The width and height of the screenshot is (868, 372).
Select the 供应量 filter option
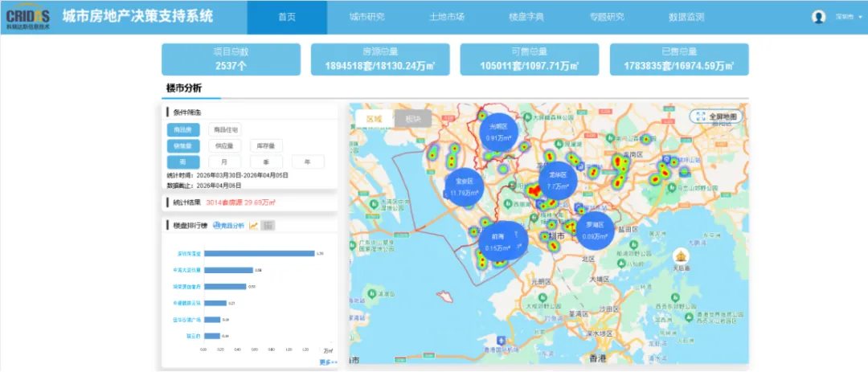click(x=225, y=146)
